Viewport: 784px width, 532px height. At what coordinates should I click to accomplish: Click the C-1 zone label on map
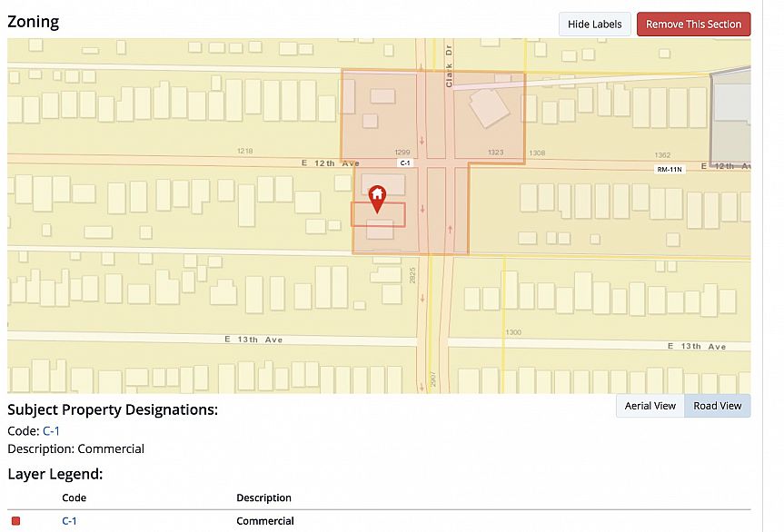[x=405, y=163]
